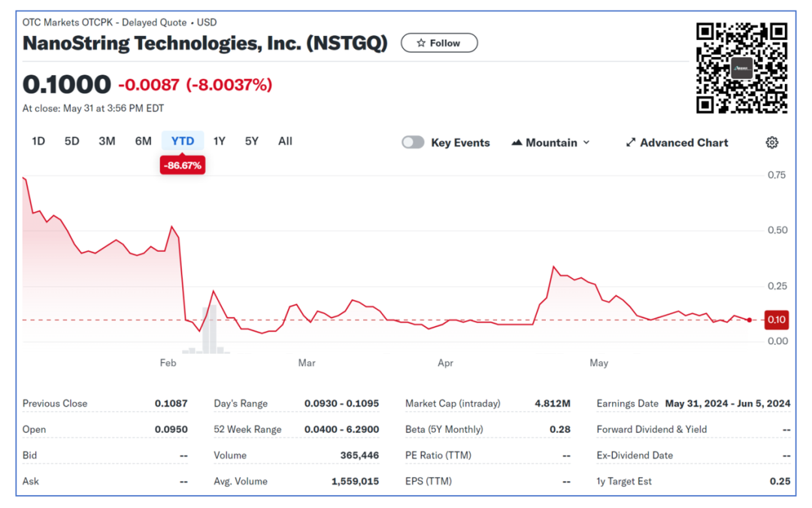The image size is (812, 508).
Task: Click the NanoString Technologies, Inc. (NSTGQ) heading
Action: coord(205,43)
